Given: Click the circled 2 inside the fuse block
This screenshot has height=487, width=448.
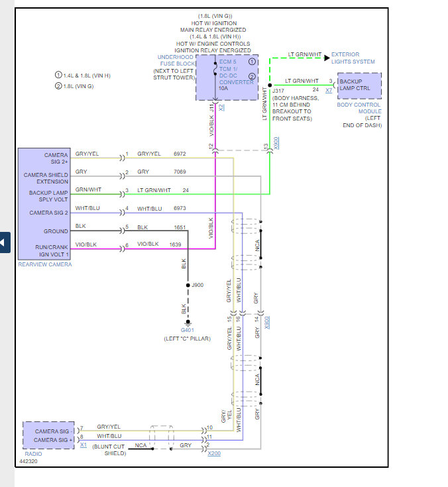Looking at the screenshot, I should [x=252, y=76].
